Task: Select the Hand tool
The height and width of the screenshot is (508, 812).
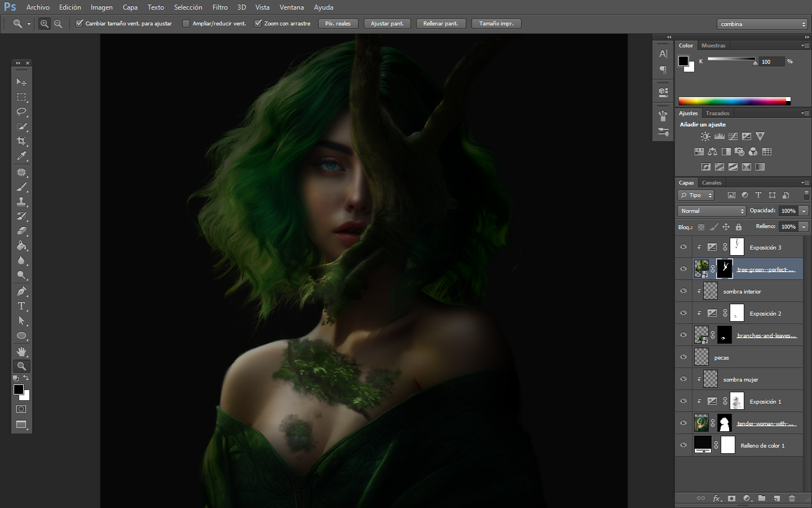Action: [x=21, y=352]
